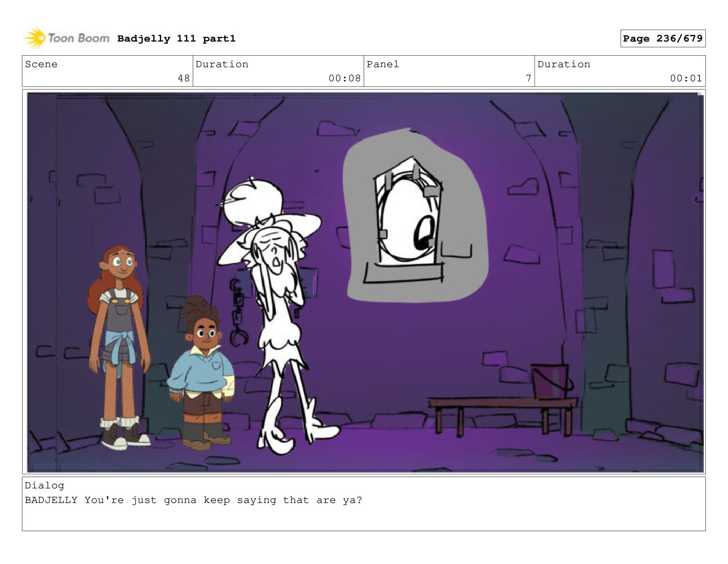Click the 'Dialog' label
The height and width of the screenshot is (564, 728).
[x=44, y=485]
